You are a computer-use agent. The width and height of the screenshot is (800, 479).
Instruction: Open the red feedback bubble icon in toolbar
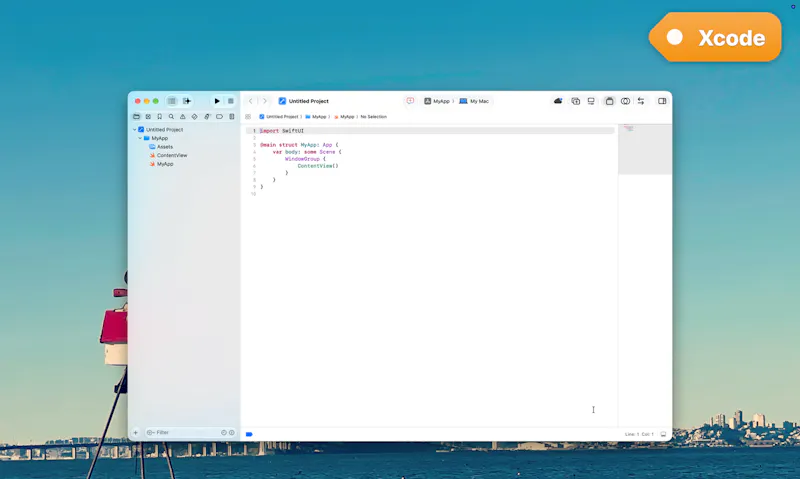pyautogui.click(x=410, y=101)
